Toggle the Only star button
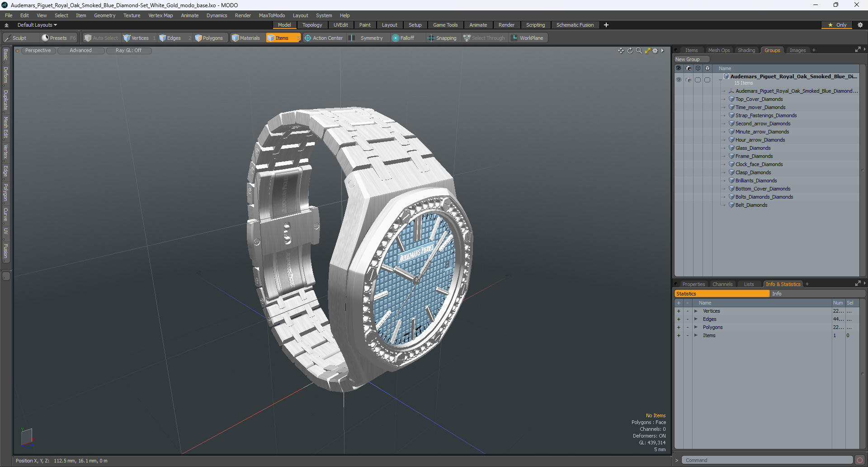 [x=837, y=25]
